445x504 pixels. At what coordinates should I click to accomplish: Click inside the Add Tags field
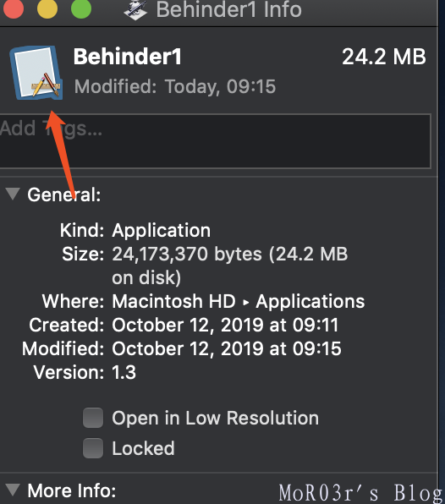click(215, 140)
